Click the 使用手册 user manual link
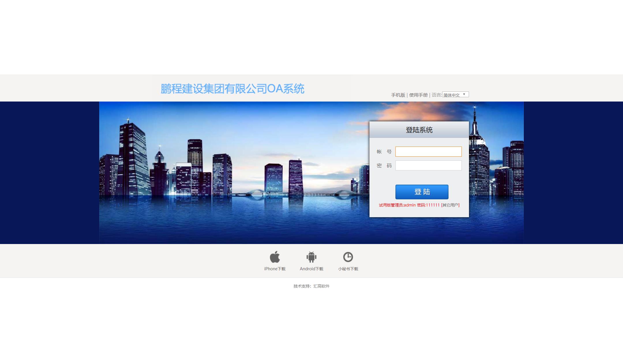 click(x=418, y=95)
